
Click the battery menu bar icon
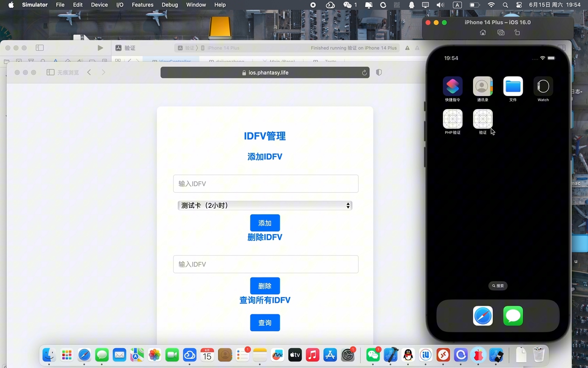(x=474, y=5)
